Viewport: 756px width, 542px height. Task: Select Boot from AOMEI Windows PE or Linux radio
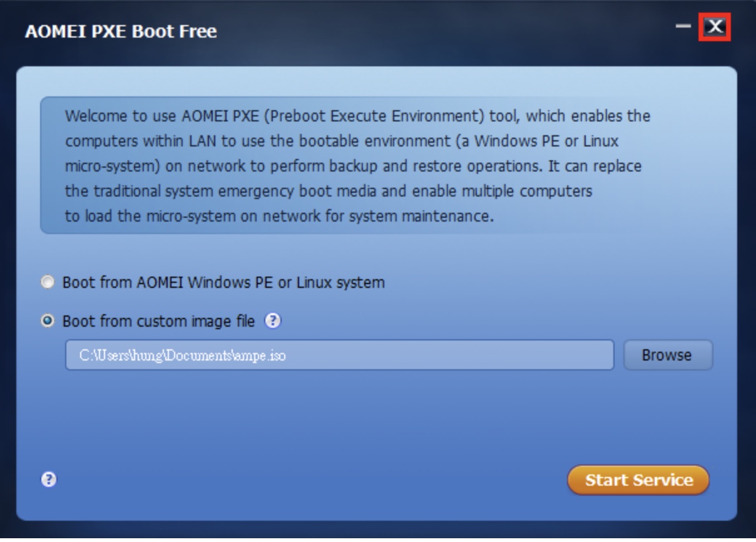[48, 282]
